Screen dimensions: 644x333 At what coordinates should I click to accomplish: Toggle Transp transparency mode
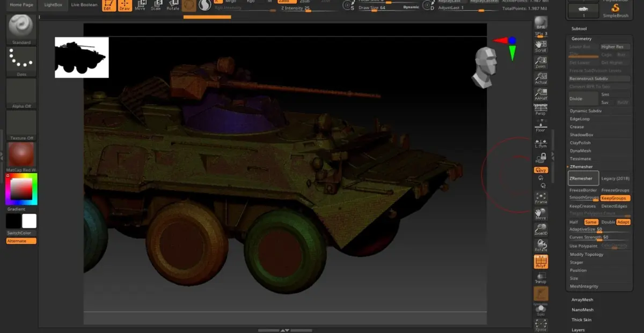(540, 277)
